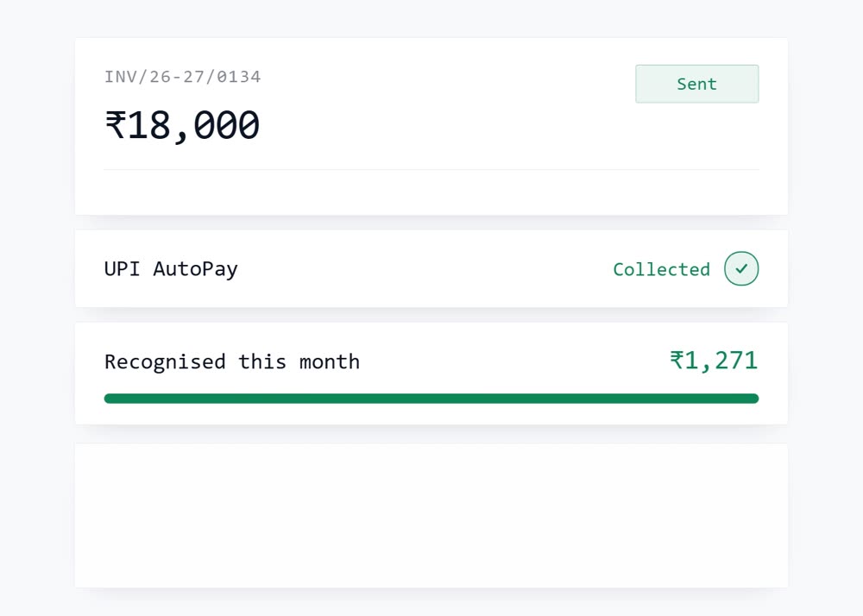Click the divider line under invoice amount
Screen dimensions: 863x616
tap(431, 169)
